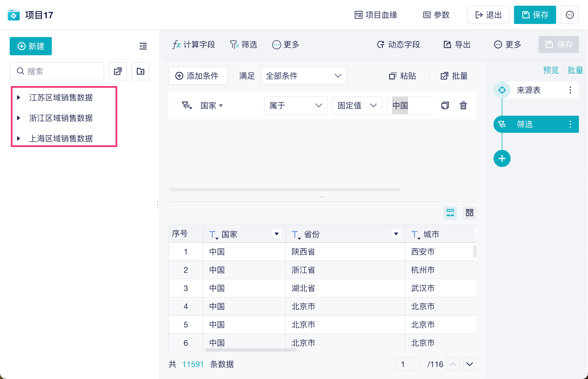Image resolution: width=588 pixels, height=379 pixels.
Task: Click the 预览 link
Action: [x=550, y=70]
